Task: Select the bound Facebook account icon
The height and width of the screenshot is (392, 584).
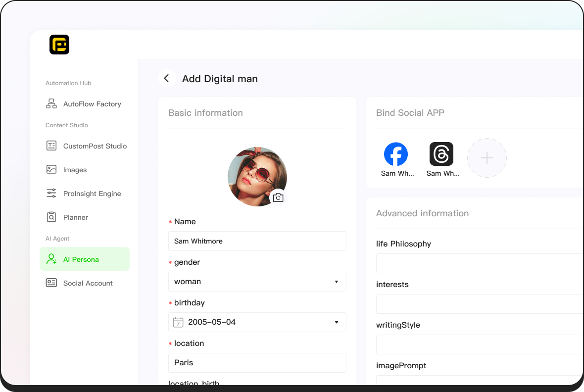Action: point(396,154)
